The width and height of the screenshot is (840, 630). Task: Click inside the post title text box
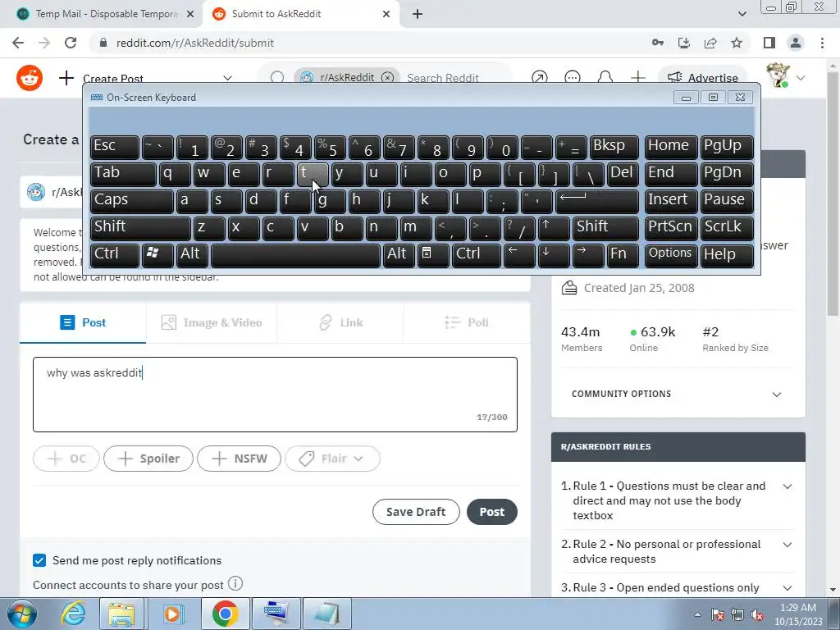pos(275,395)
